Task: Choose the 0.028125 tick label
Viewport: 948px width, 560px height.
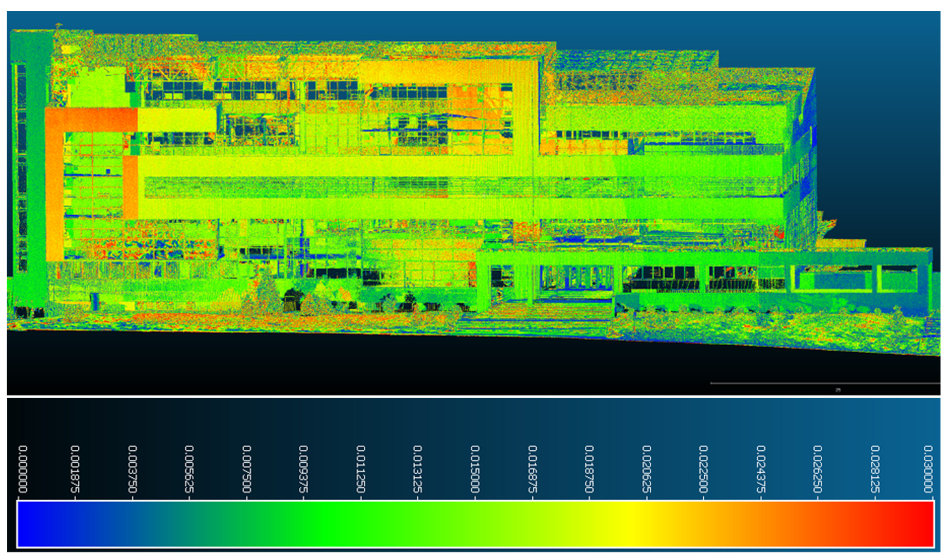Action: point(875,469)
